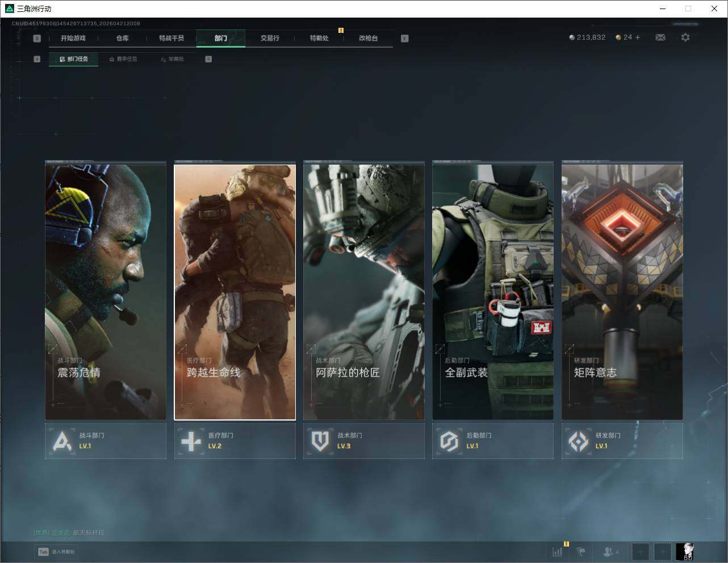Select the 部门任务 sub-tab

click(x=73, y=59)
